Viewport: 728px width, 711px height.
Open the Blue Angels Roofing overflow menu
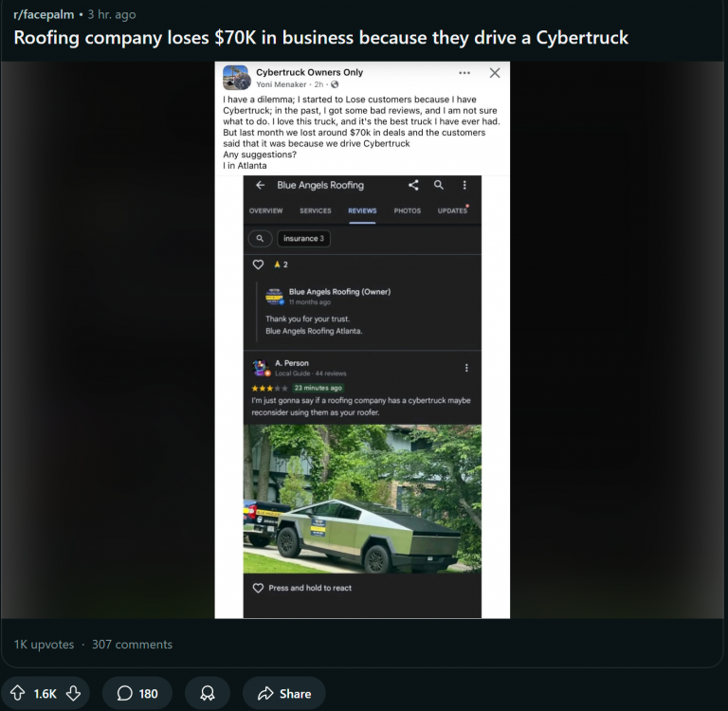point(464,185)
